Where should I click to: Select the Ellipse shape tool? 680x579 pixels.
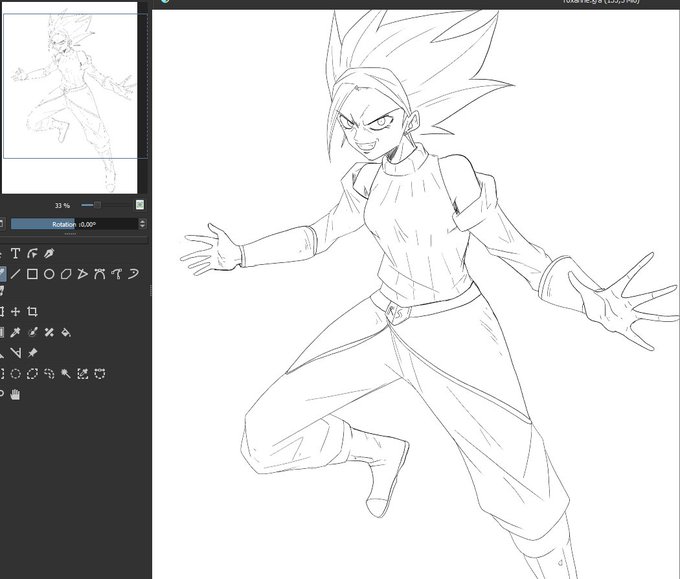[49, 274]
